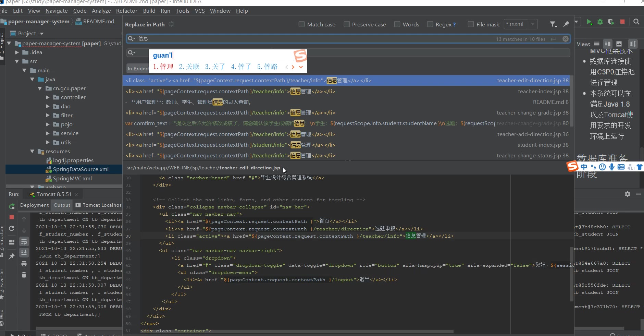The image size is (644, 336).
Task: Pin the Replace in Path window
Action: (x=566, y=24)
